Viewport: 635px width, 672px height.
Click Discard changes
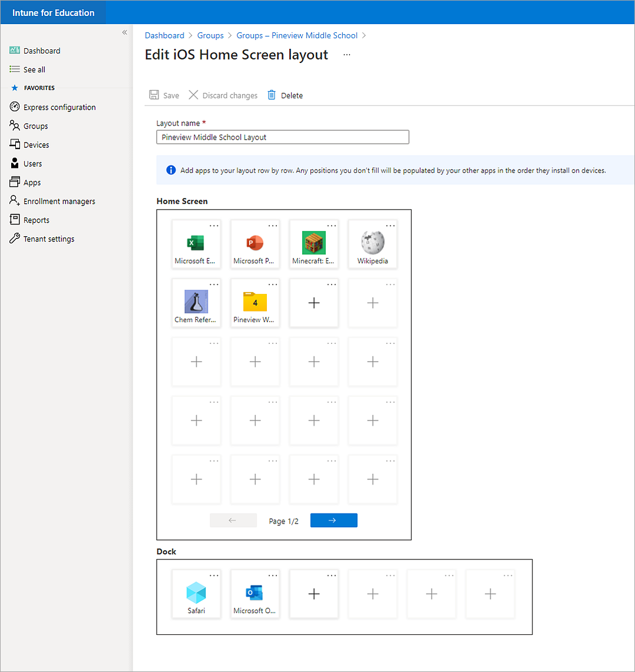(223, 95)
